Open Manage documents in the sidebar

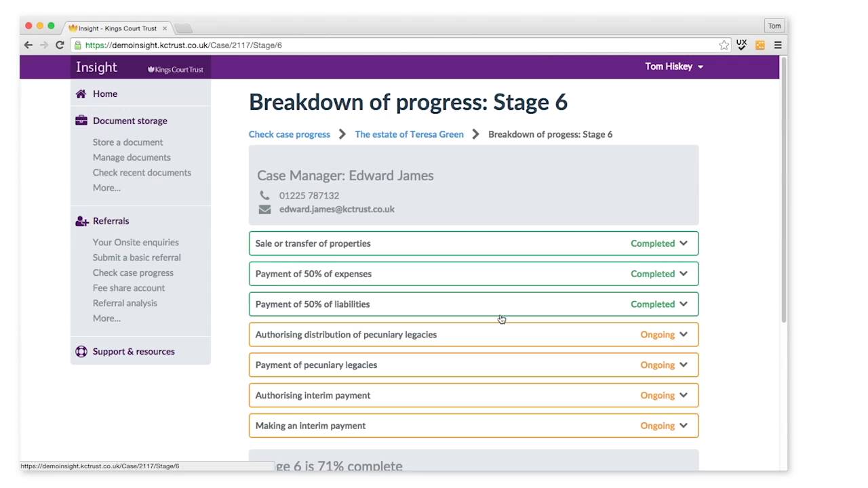click(132, 157)
